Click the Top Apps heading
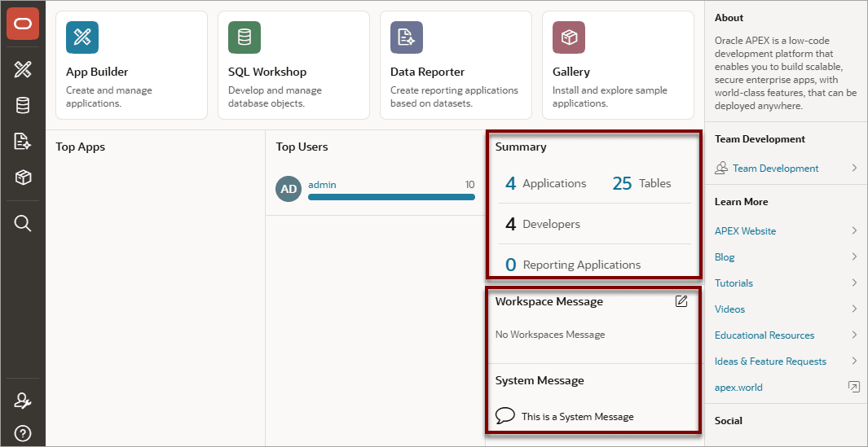 (80, 147)
